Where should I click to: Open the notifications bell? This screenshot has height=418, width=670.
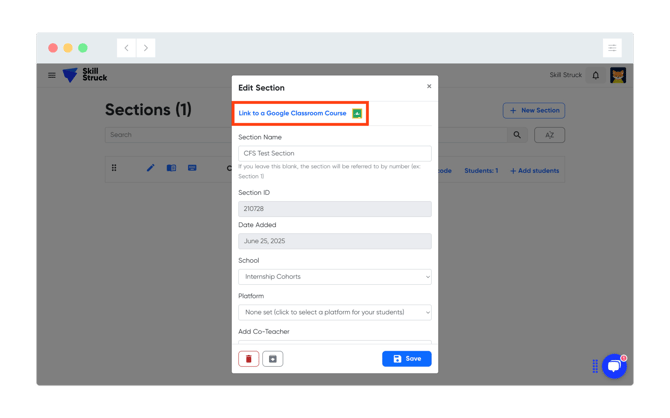596,75
